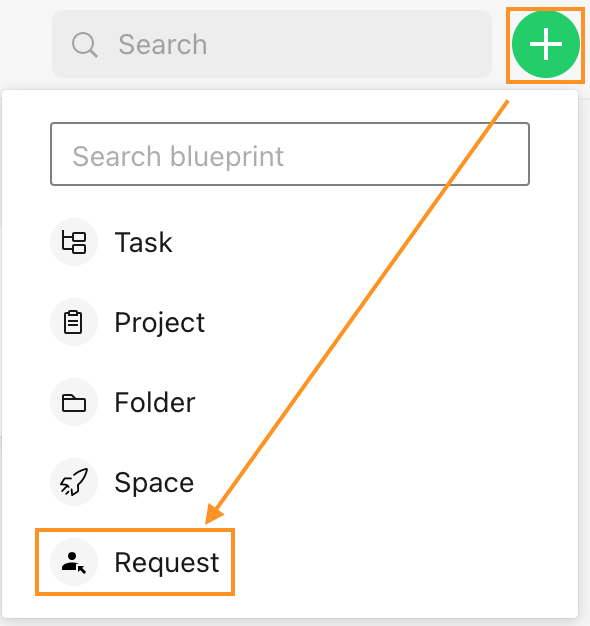
Task: Click the magnifying glass search icon
Action: [x=85, y=45]
